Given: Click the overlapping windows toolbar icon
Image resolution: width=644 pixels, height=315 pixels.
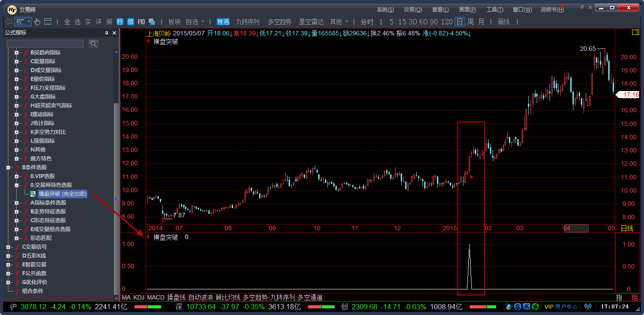Looking at the screenshot, I should pyautogui.click(x=152, y=22).
